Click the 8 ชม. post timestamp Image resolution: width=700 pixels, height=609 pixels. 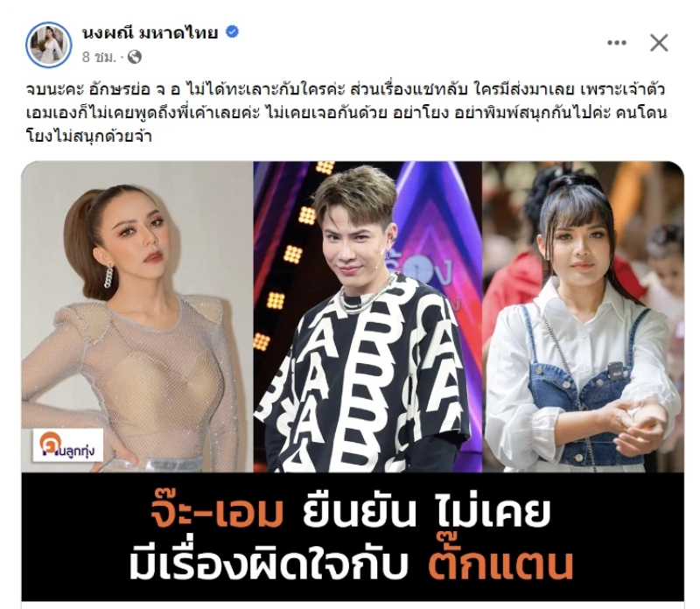[99, 57]
